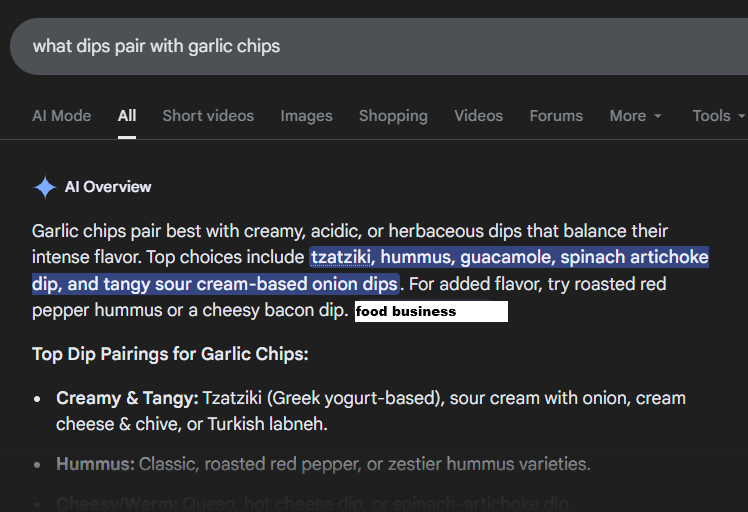748x512 pixels.
Task: Click the white "food business" label
Action: pyautogui.click(x=431, y=312)
